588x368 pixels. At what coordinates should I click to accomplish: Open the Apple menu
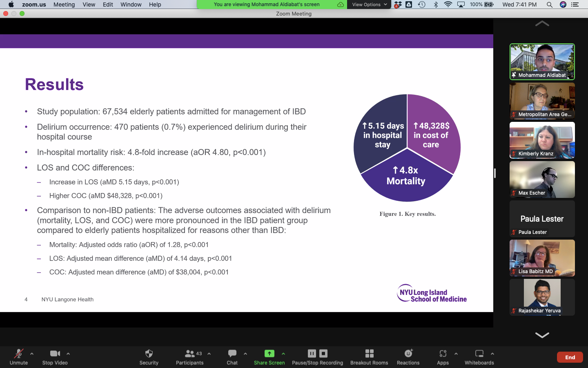11,4
